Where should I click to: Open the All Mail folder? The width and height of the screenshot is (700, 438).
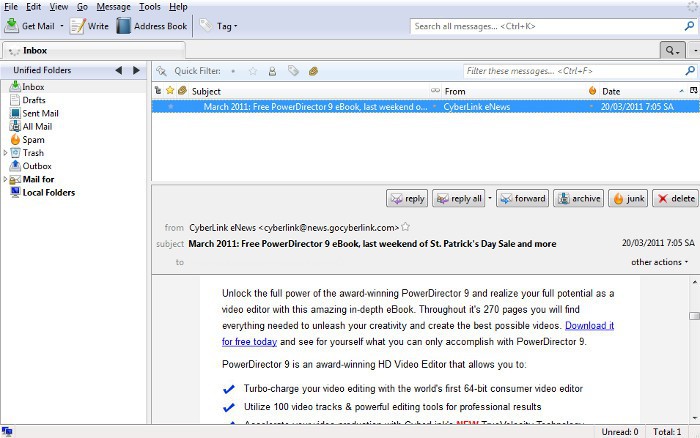37,126
